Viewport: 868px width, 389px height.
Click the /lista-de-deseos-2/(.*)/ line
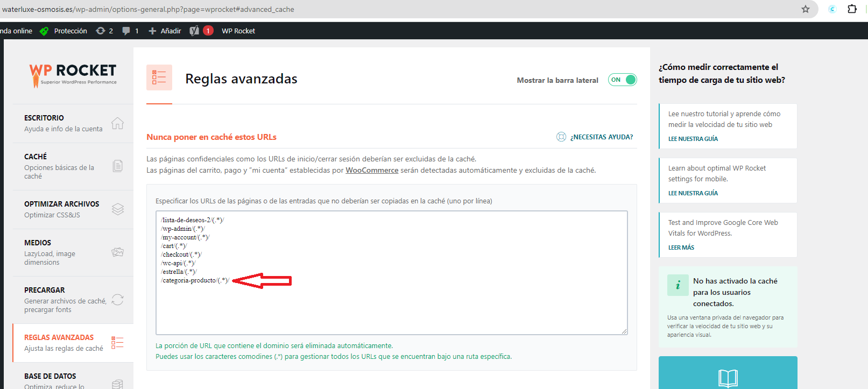(x=192, y=220)
